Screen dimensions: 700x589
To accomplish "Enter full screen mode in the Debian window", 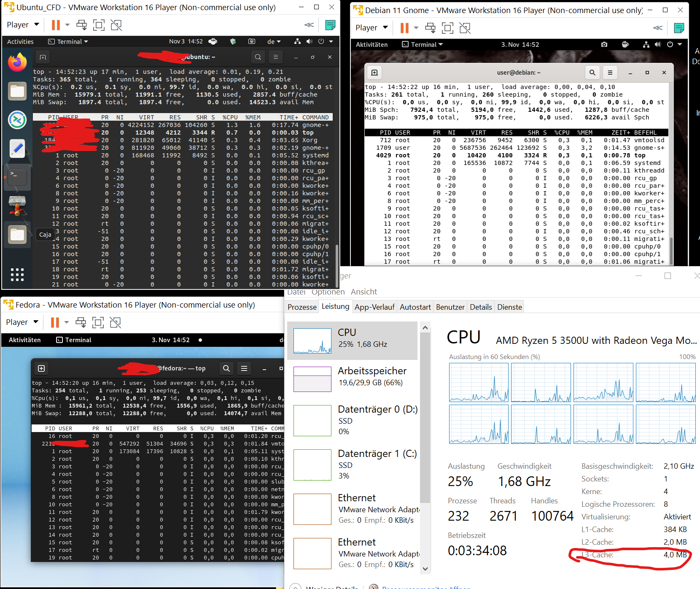I will 447,28.
